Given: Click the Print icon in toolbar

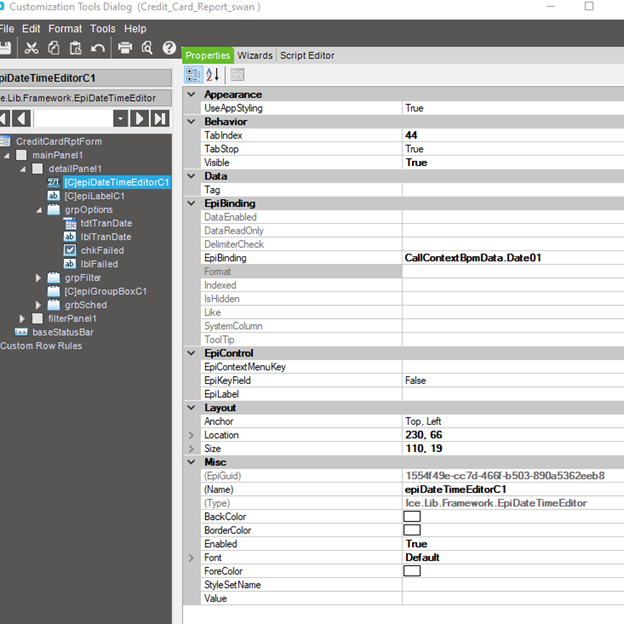Looking at the screenshot, I should [125, 48].
